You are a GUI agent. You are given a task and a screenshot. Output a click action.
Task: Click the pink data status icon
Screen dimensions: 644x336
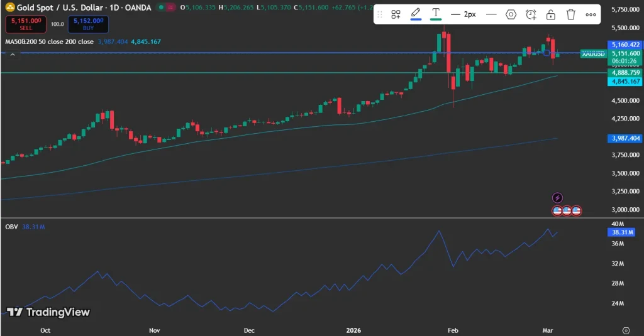point(170,8)
